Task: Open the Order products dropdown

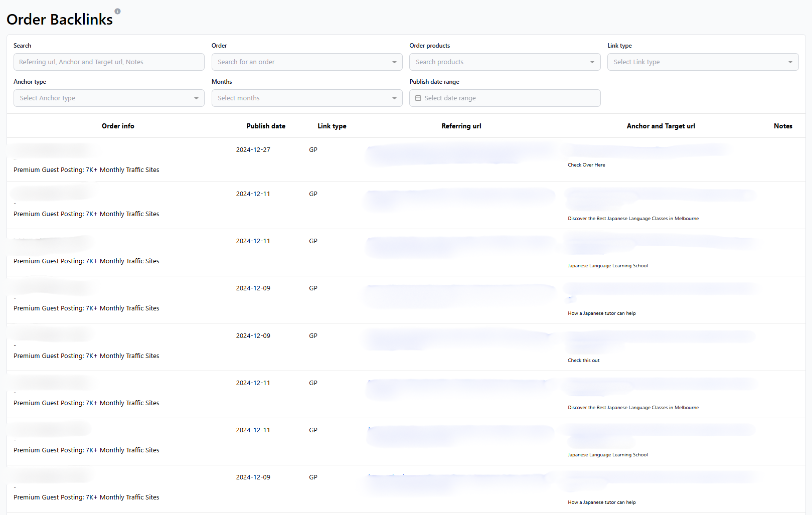Action: point(504,62)
